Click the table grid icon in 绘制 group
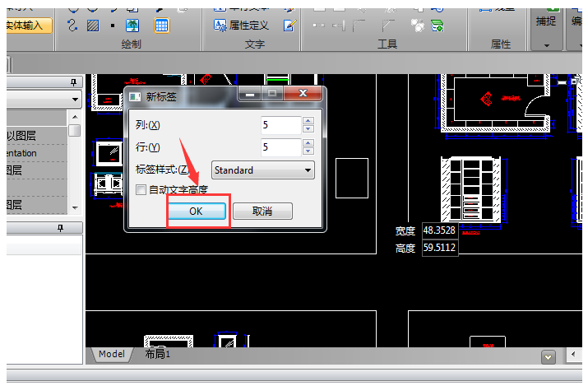 [x=162, y=25]
